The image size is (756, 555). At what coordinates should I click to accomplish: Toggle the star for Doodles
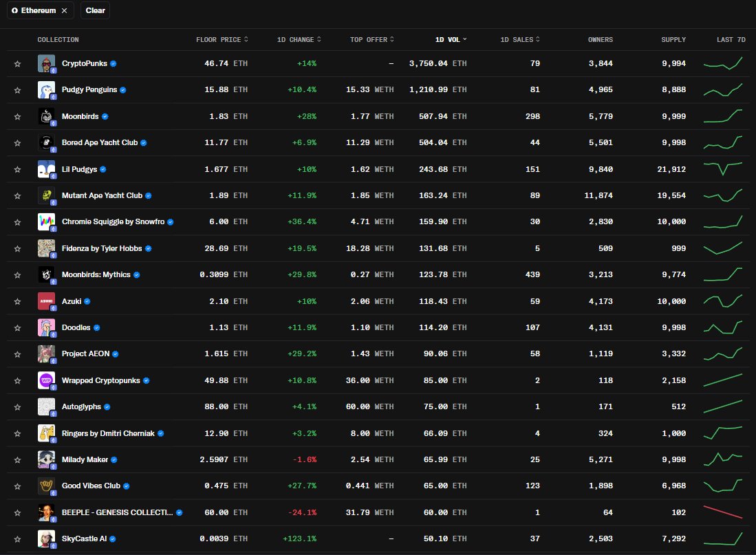pos(17,328)
